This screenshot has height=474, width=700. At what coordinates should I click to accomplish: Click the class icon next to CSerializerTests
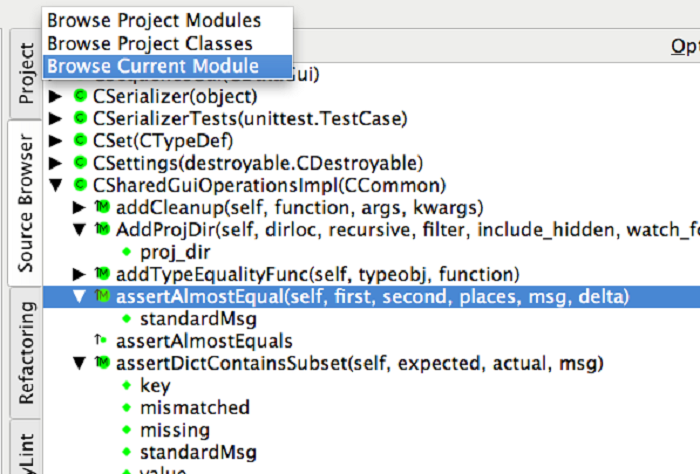click(81, 119)
